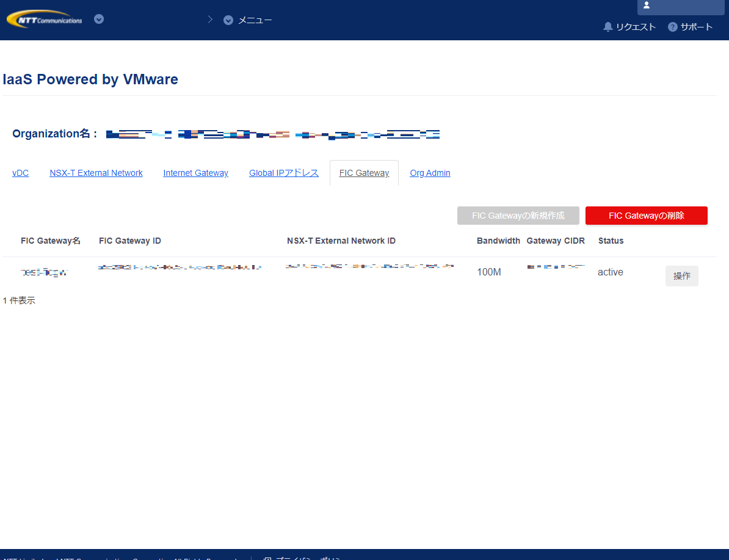Open the user account icon
Viewport: 729px width, 560px height.
click(646, 5)
